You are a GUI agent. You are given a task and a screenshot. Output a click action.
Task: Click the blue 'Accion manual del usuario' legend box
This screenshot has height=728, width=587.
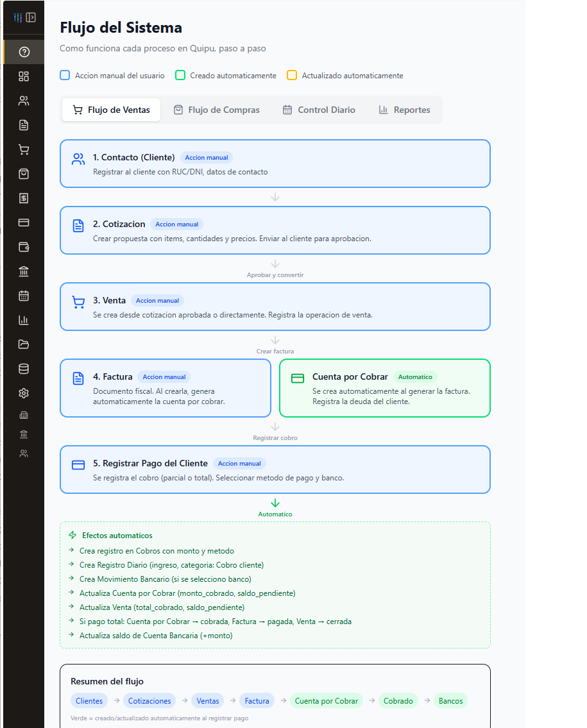(x=65, y=75)
